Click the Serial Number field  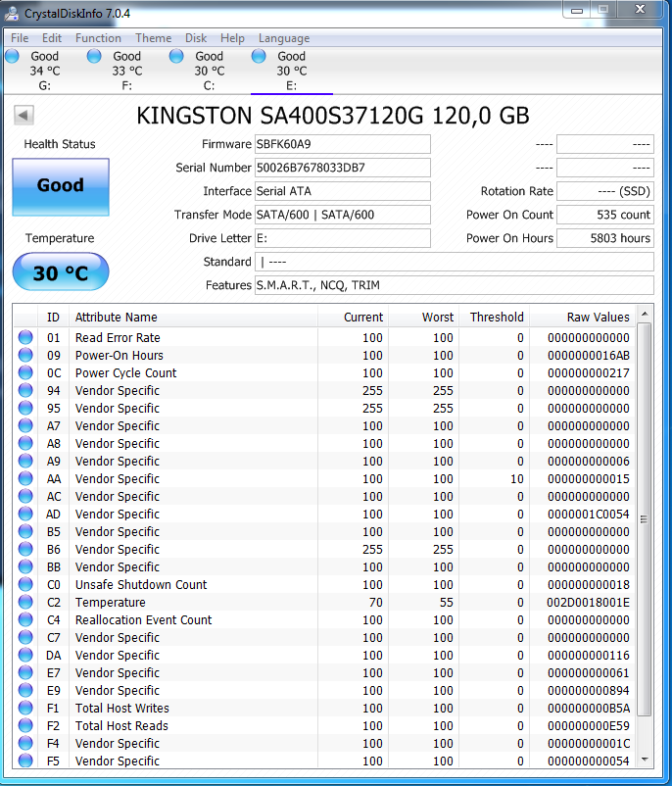pos(342,168)
